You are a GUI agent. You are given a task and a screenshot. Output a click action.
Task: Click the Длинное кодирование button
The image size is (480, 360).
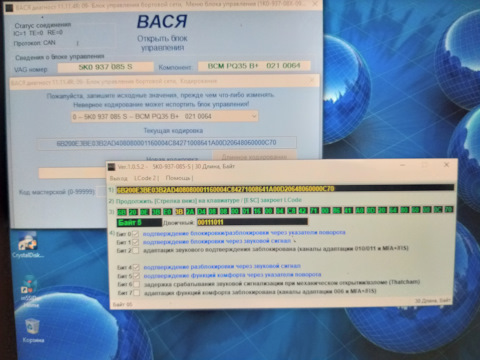(x=254, y=156)
